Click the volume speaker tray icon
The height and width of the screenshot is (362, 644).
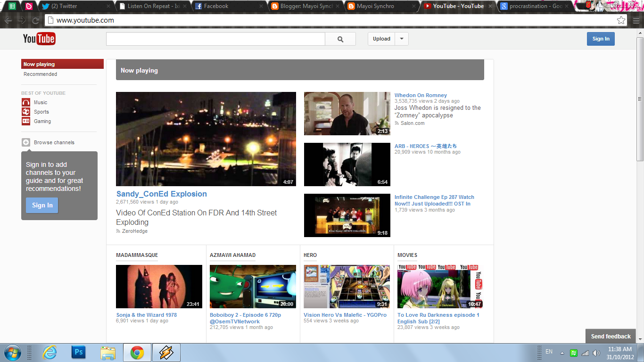pyautogui.click(x=596, y=353)
